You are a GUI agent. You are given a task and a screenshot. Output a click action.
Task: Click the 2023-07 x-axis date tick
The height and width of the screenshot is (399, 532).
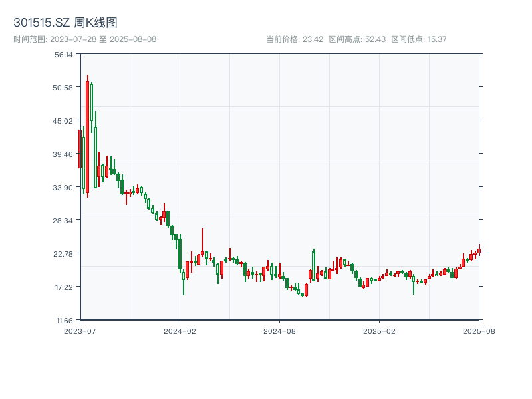pyautogui.click(x=80, y=331)
